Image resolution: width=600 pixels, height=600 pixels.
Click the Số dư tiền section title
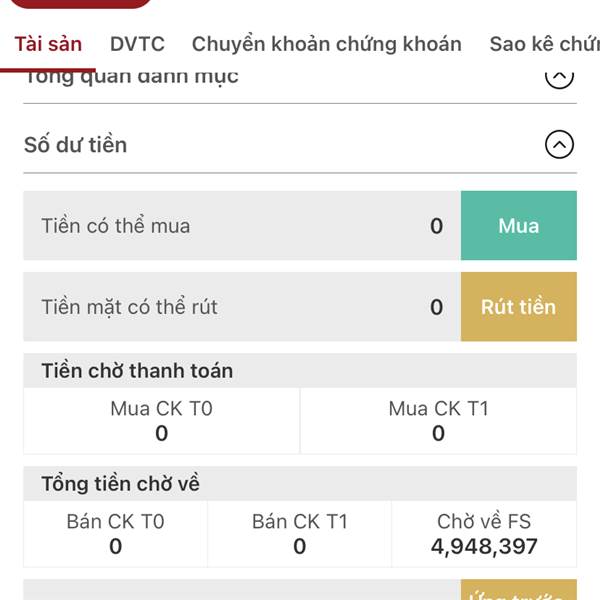coord(75,145)
